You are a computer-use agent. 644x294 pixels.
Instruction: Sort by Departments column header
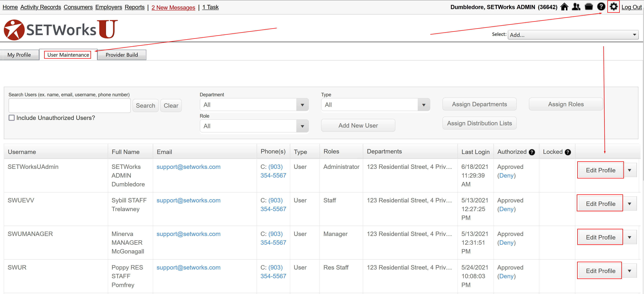pyautogui.click(x=384, y=152)
